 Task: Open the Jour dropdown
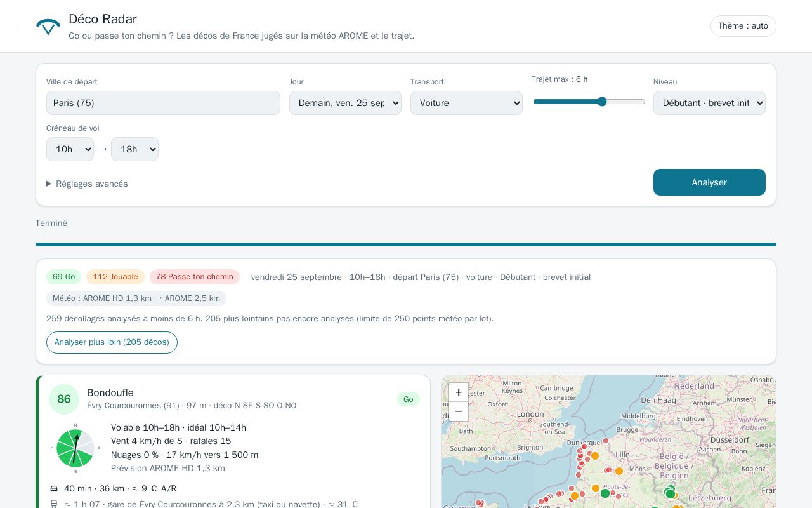[x=345, y=103]
